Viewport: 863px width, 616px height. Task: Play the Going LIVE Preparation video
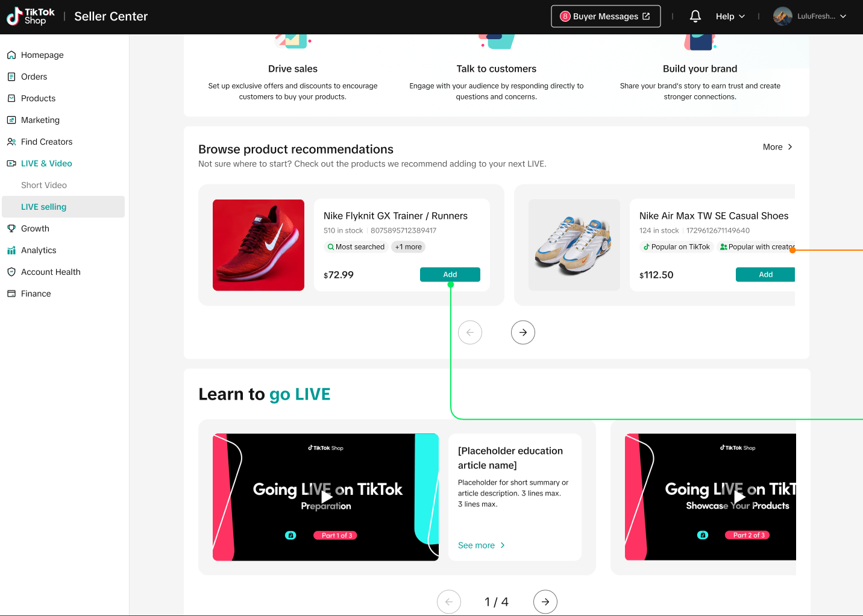(326, 497)
